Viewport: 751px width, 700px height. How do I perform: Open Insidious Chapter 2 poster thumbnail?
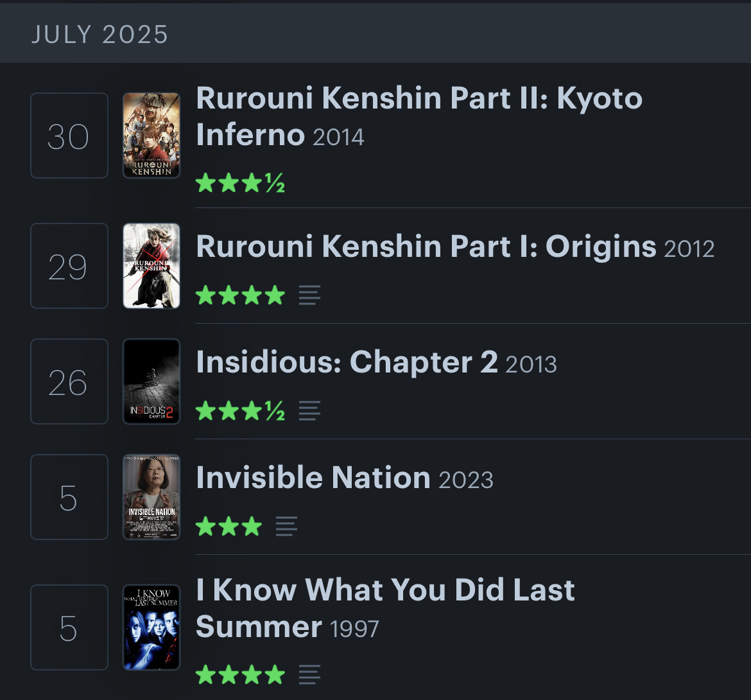[x=151, y=381]
